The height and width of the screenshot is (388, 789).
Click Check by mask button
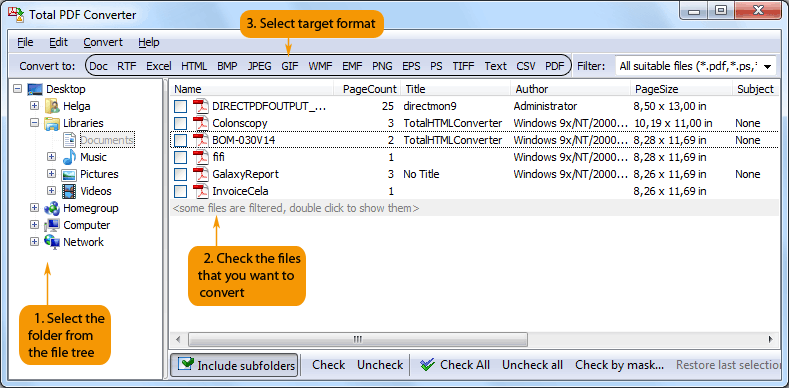tap(619, 365)
